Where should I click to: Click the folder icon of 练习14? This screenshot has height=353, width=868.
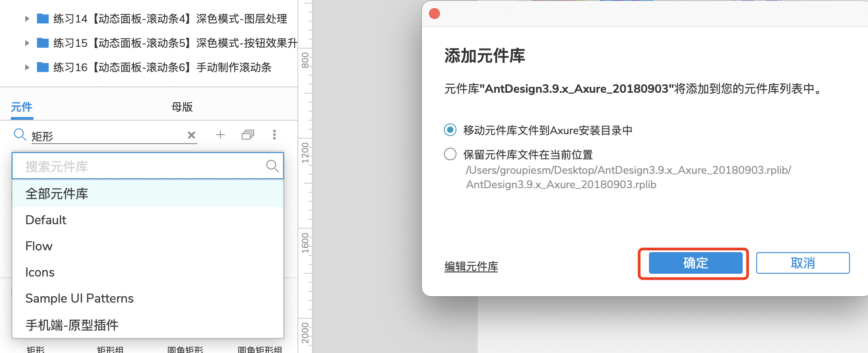(x=43, y=18)
